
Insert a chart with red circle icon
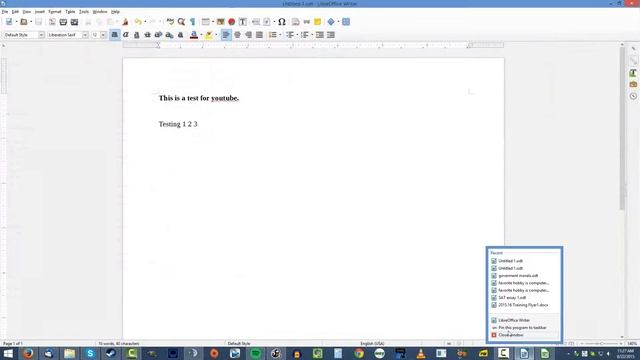231,22
